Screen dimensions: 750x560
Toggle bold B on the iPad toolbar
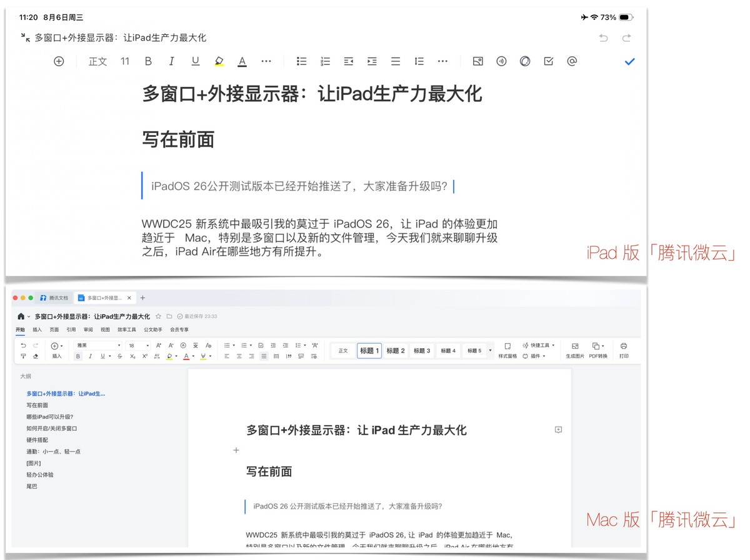[148, 61]
